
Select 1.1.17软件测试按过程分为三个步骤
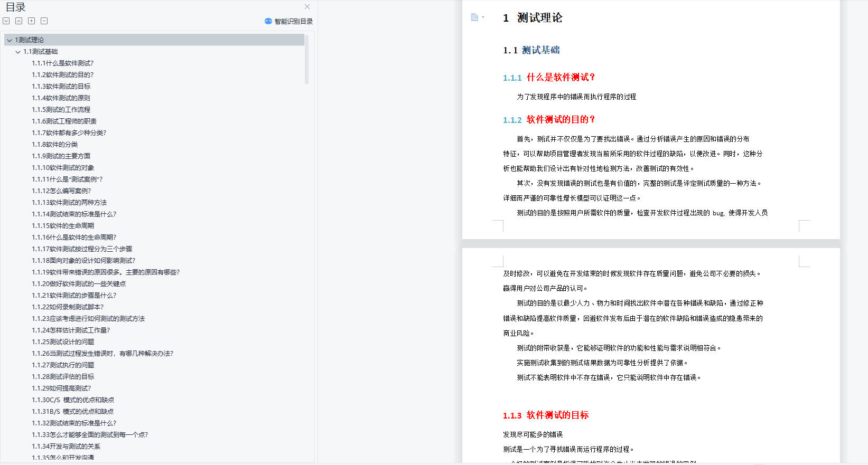[x=82, y=249]
